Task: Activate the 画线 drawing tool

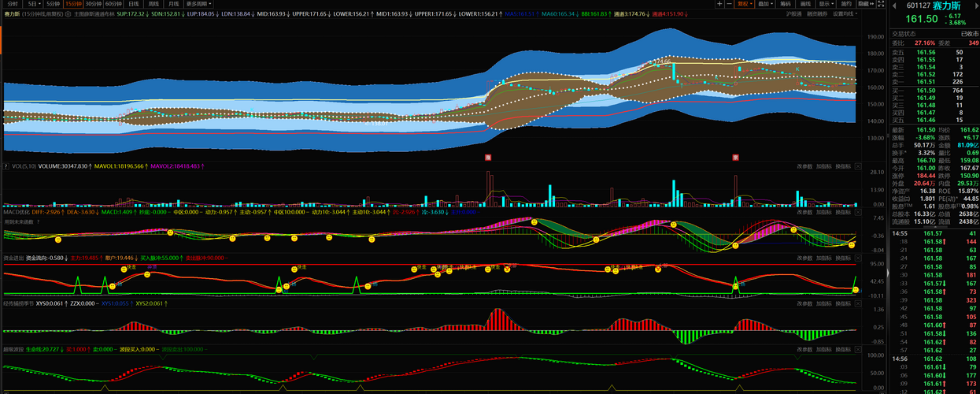Action: pos(805,4)
